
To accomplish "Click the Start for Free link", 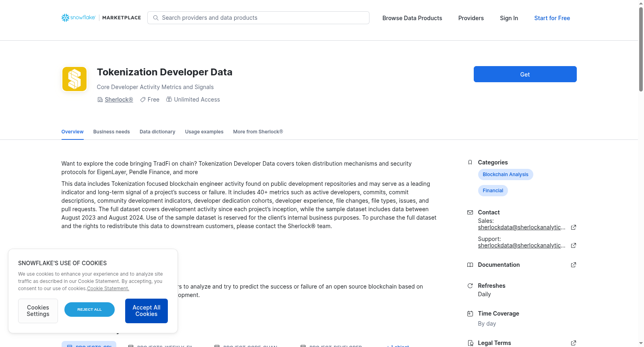I will click(552, 18).
